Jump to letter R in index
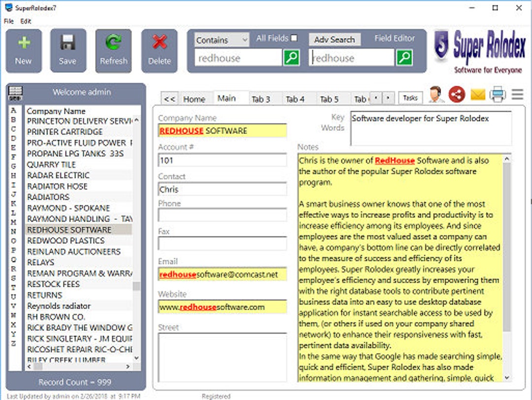The image size is (532, 400). tap(14, 269)
